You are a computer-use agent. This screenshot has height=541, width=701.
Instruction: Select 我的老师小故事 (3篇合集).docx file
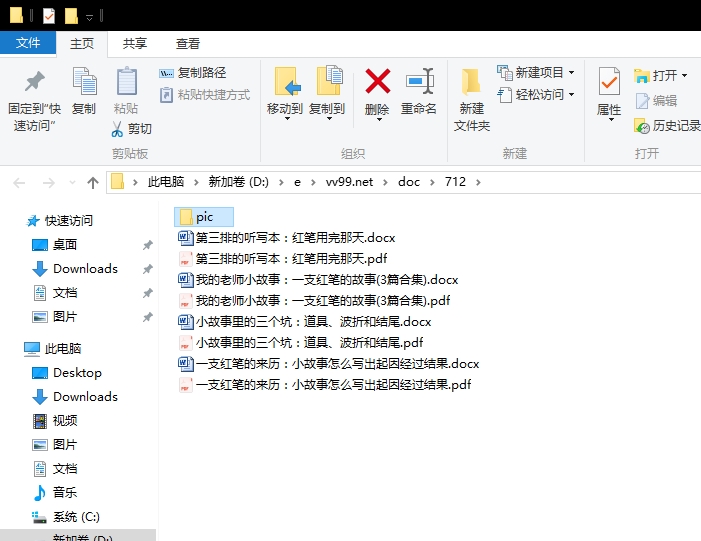point(318,279)
